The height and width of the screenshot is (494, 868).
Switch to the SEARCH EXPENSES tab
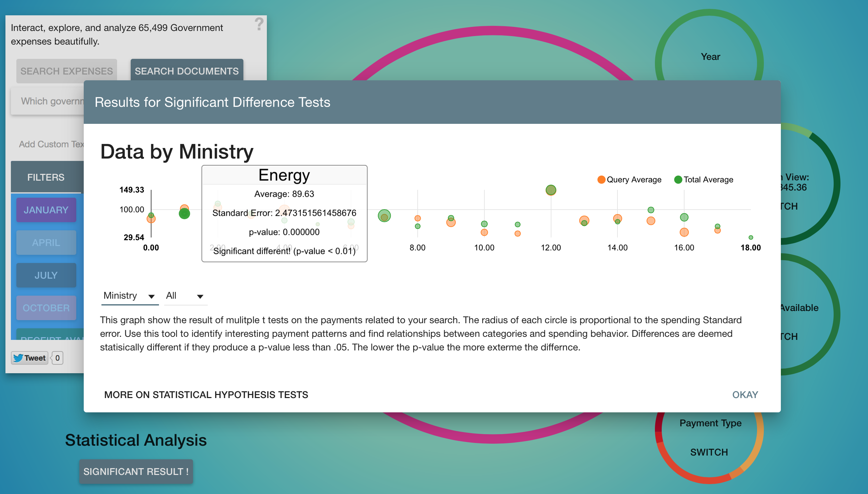coord(66,71)
